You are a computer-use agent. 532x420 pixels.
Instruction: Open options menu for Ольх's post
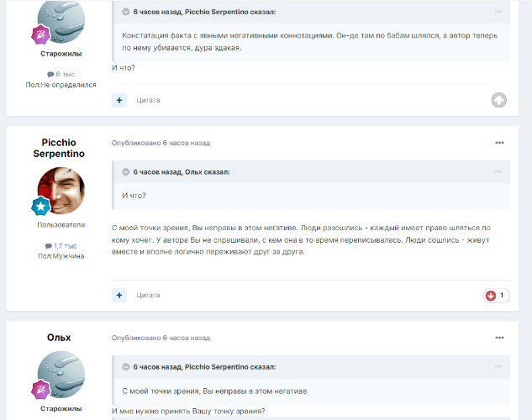[499, 338]
